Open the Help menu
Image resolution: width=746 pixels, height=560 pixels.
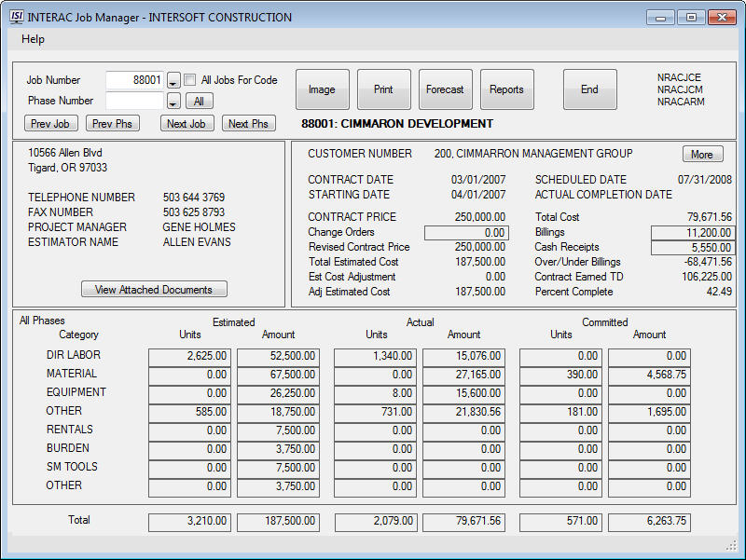[x=33, y=39]
